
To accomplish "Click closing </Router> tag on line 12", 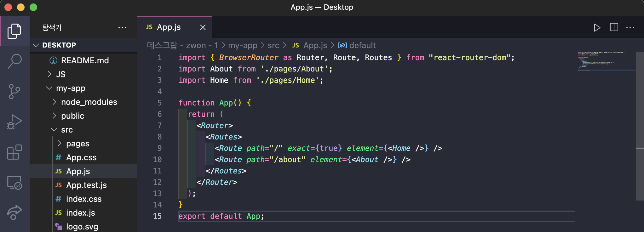I will (x=217, y=182).
